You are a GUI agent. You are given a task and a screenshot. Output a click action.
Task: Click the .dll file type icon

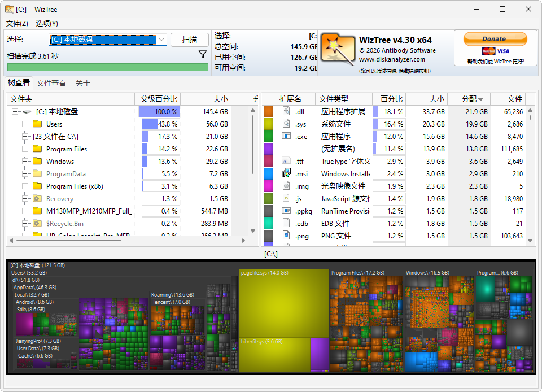pyautogui.click(x=286, y=111)
